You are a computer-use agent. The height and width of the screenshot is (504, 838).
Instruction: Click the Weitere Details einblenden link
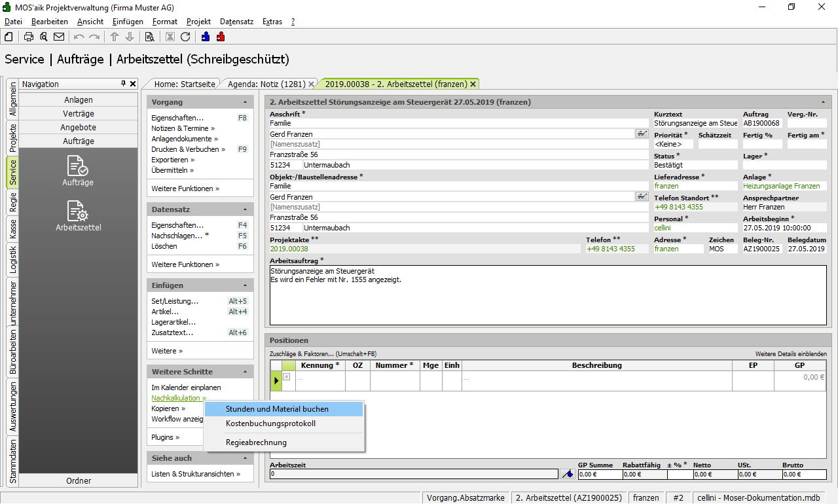tap(790, 354)
